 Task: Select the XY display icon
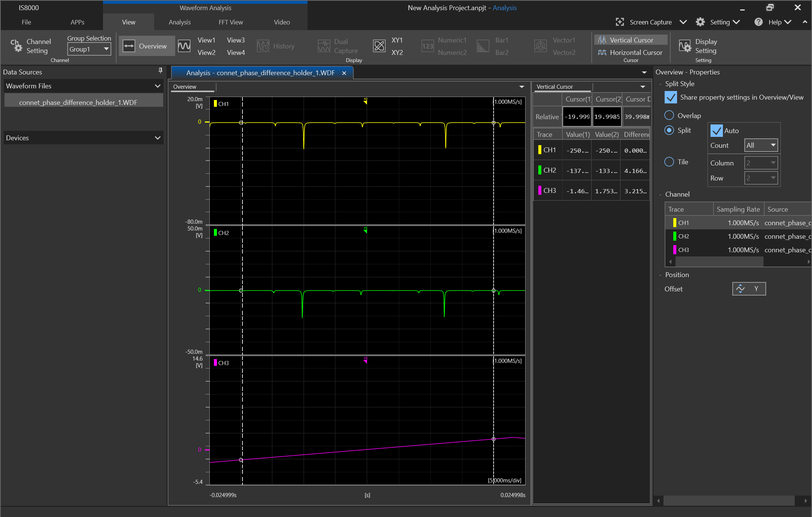[379, 46]
